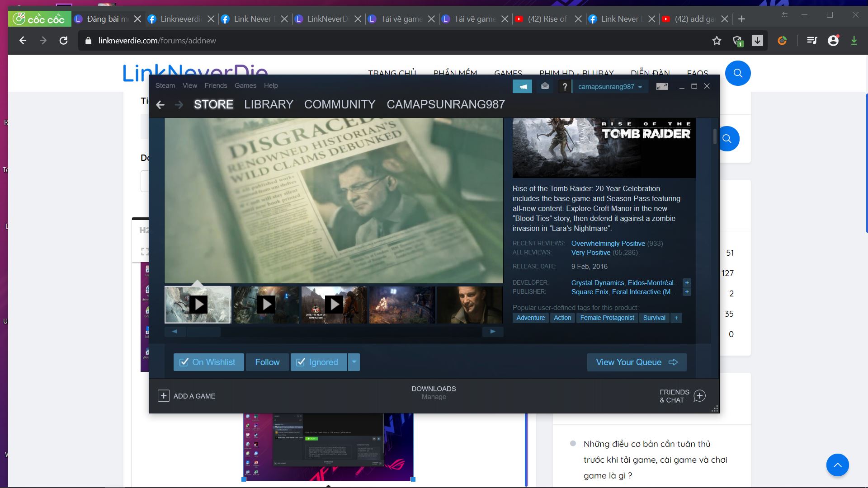Screen dimensions: 868x488
Task: Open Friends & Chat plus icon
Action: pos(699,396)
